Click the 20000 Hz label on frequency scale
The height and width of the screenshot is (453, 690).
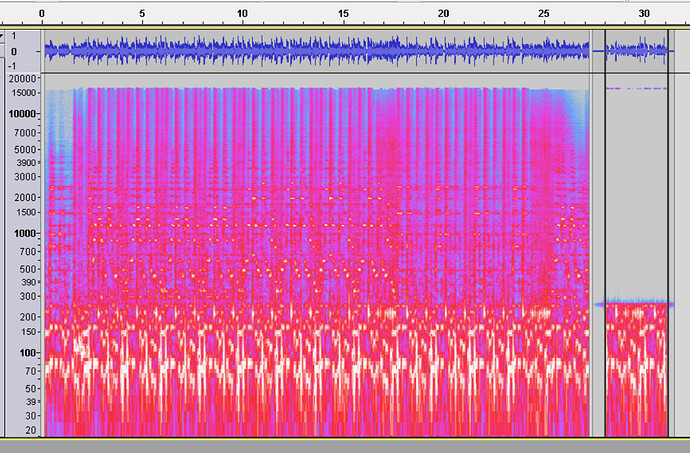click(22, 79)
